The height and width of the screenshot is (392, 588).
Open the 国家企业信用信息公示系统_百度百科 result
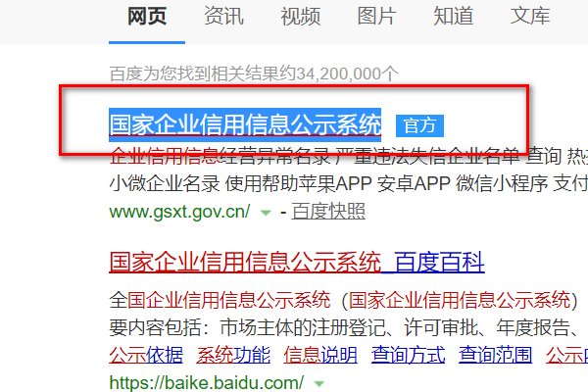tap(297, 263)
